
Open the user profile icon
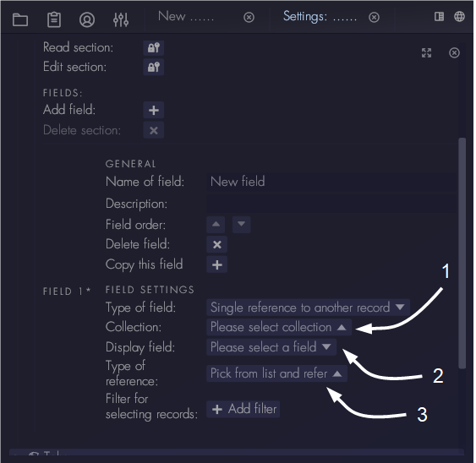tap(87, 20)
